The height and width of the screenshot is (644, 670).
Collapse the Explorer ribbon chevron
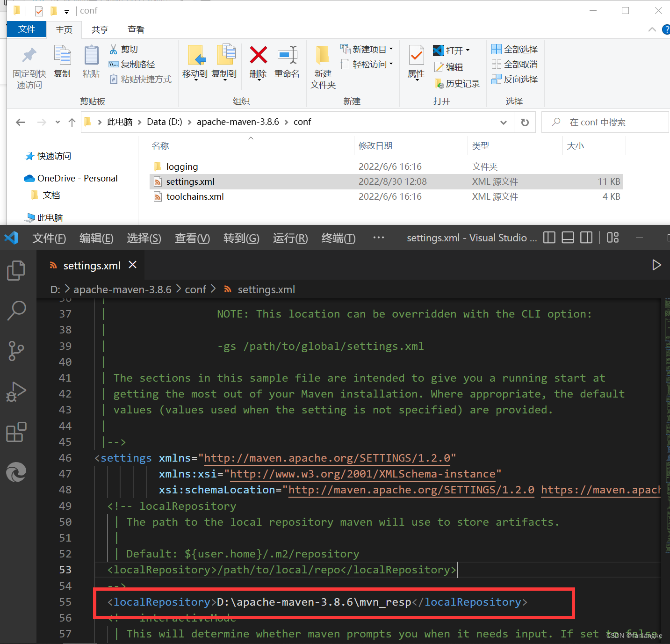(652, 29)
